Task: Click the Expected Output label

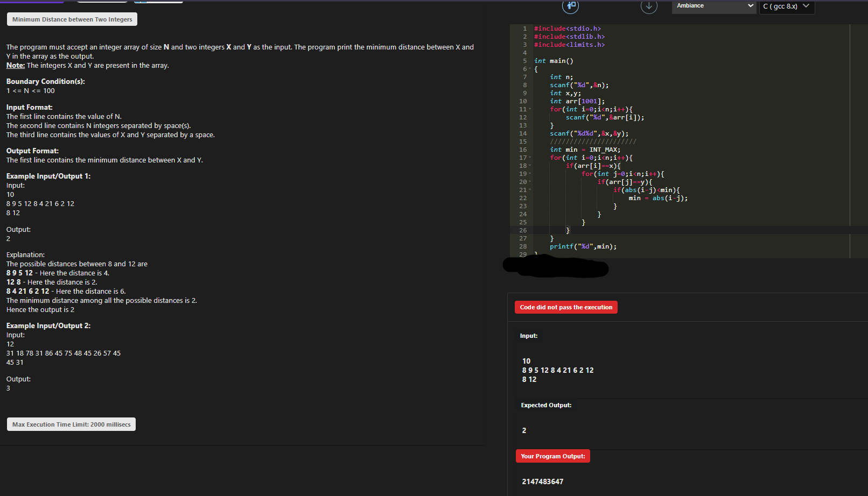Action: (x=546, y=405)
